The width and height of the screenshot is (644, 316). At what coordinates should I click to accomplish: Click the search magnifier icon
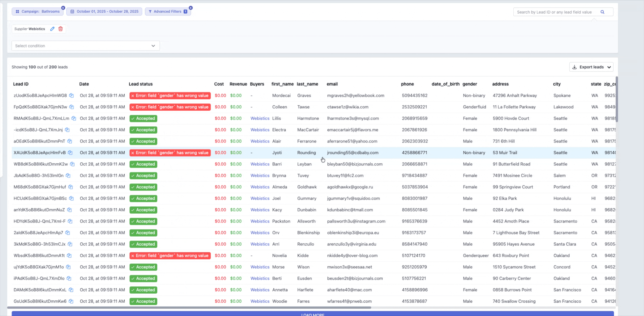pos(603,12)
